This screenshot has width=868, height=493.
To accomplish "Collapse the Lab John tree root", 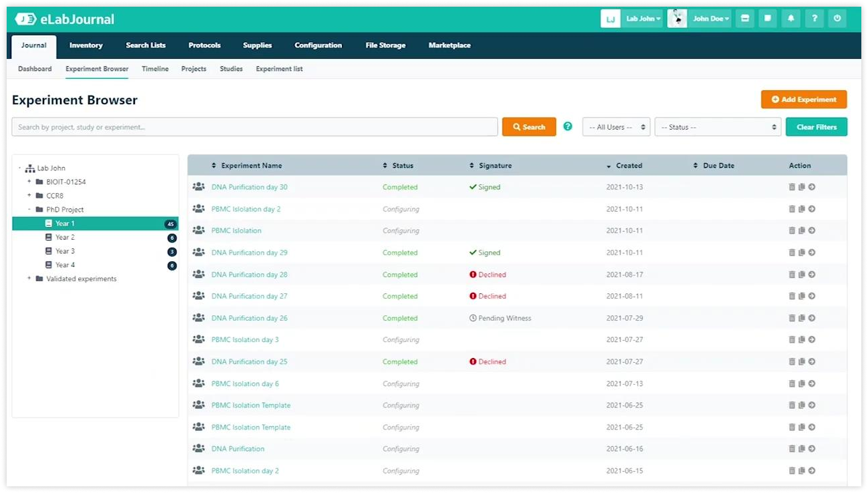I will tap(19, 168).
